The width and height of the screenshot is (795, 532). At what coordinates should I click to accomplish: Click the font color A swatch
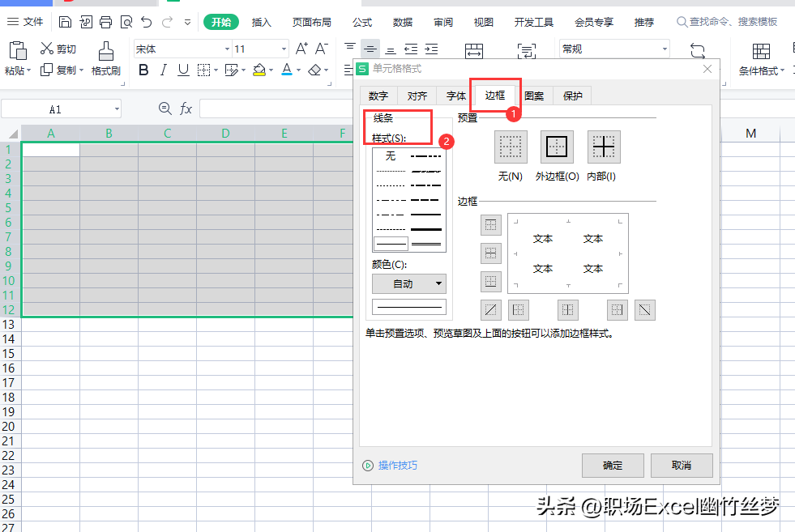(286, 70)
